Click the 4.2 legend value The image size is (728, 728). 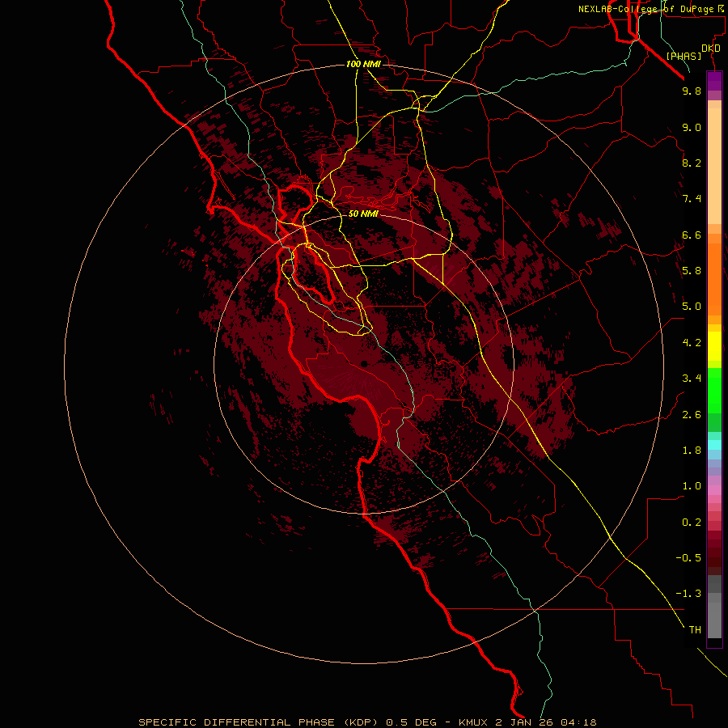[x=692, y=343]
